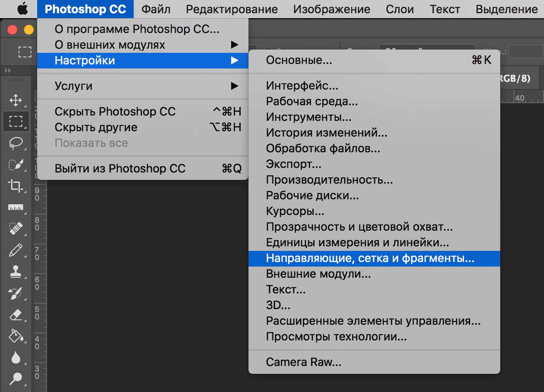Image resolution: width=544 pixels, height=392 pixels.
Task: Select the Pencil tool
Action: [16, 250]
